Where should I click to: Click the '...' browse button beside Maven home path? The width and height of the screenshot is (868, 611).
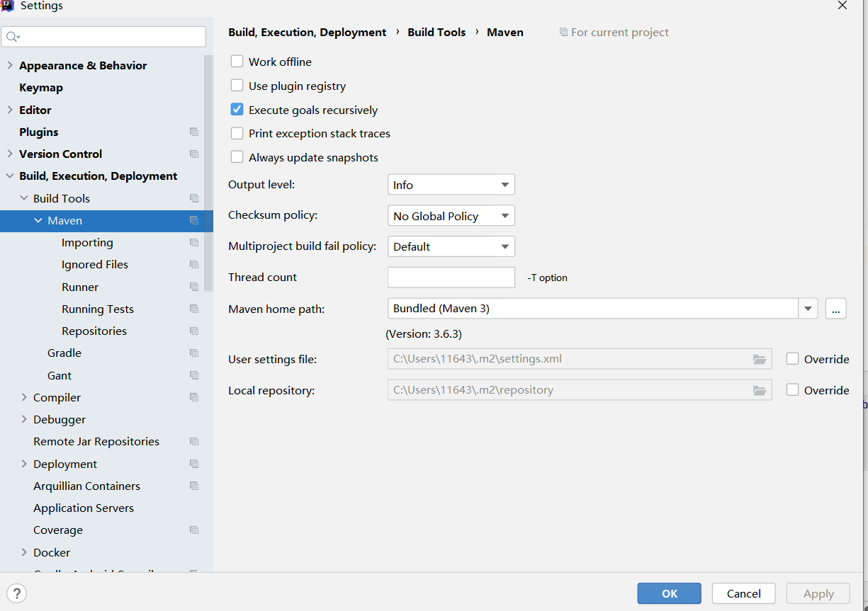tap(835, 308)
